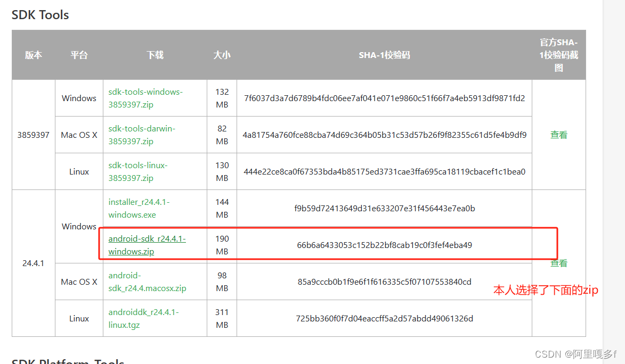Viewport: 625px width, 364px height.
Task: Open sdk-tools-linux-3859397.zip link
Action: [x=138, y=171]
